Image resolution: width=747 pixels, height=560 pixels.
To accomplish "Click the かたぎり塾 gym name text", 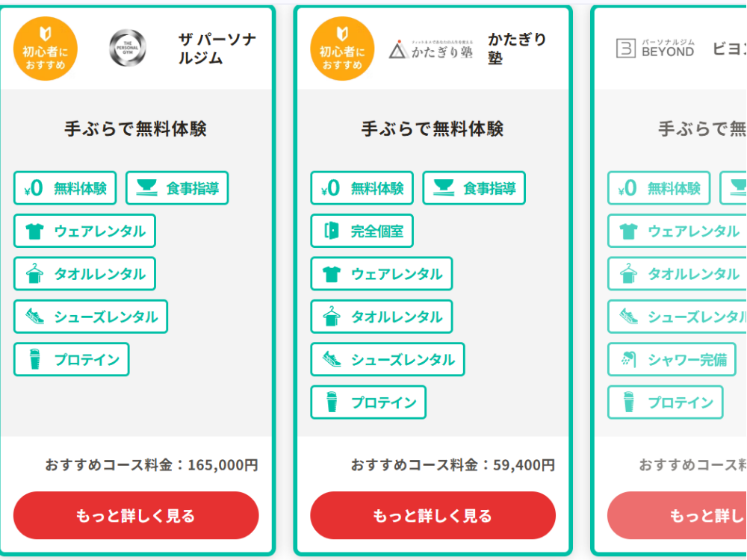I will (x=517, y=49).
